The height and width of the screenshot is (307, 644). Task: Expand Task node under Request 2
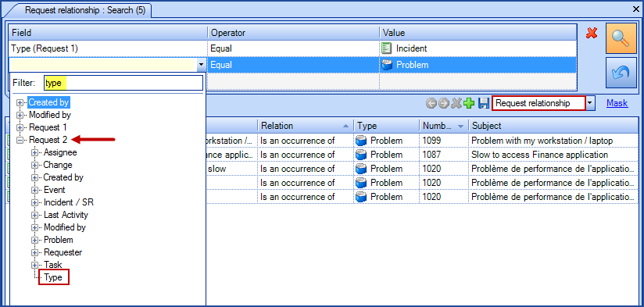[x=34, y=265]
